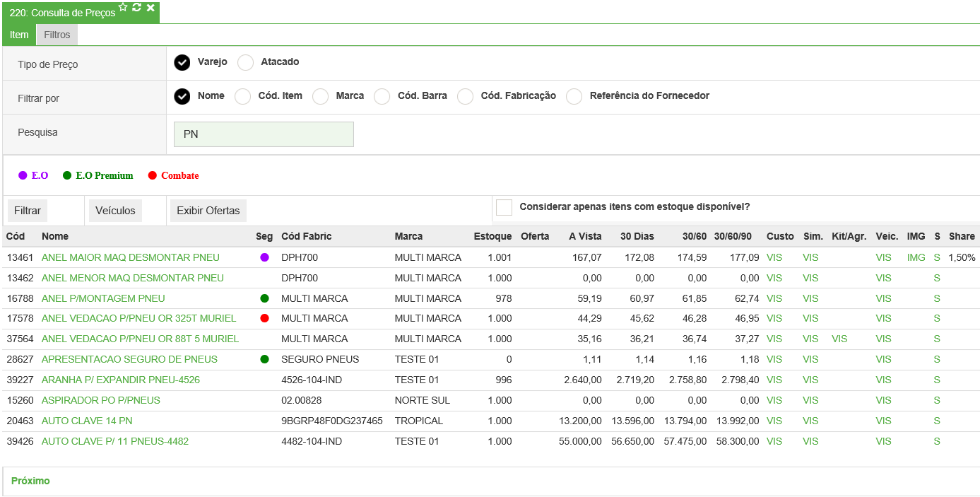
Task: Click the green E.O Premium legend dot
Action: [x=67, y=175]
